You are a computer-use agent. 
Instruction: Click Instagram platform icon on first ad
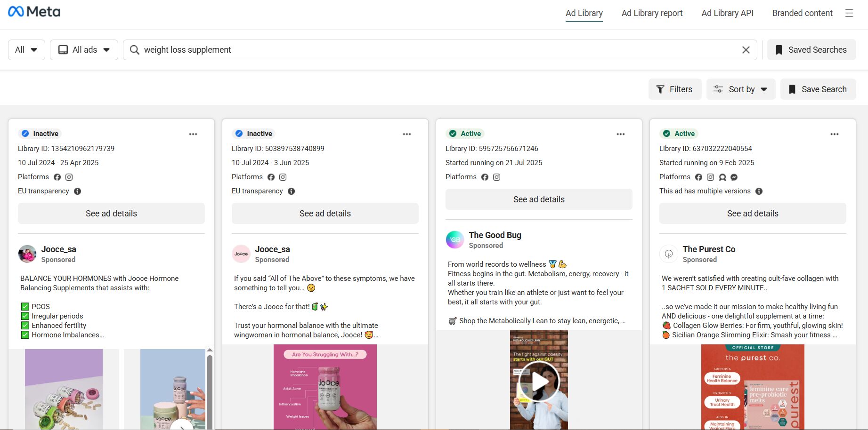coord(69,177)
